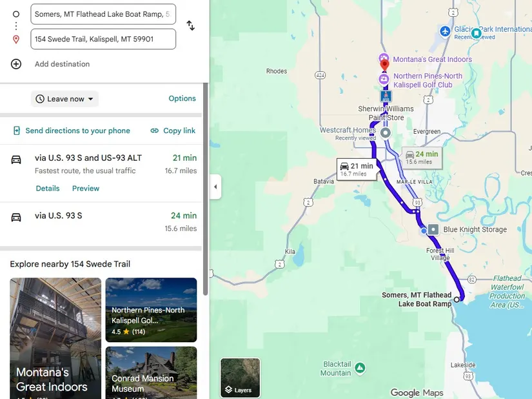Open route Options
The image size is (532, 399).
pyautogui.click(x=182, y=99)
